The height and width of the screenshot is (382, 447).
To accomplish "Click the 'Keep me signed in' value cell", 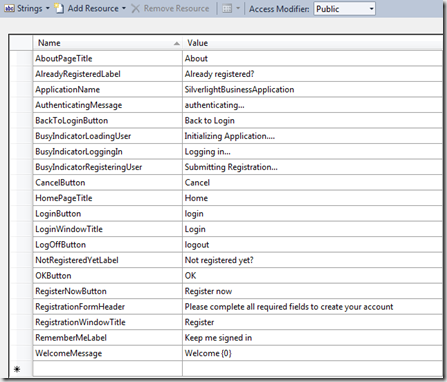I will (312, 337).
